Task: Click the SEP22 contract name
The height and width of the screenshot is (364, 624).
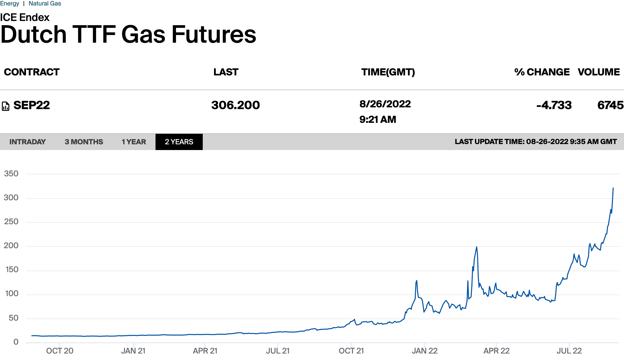Action: click(32, 105)
